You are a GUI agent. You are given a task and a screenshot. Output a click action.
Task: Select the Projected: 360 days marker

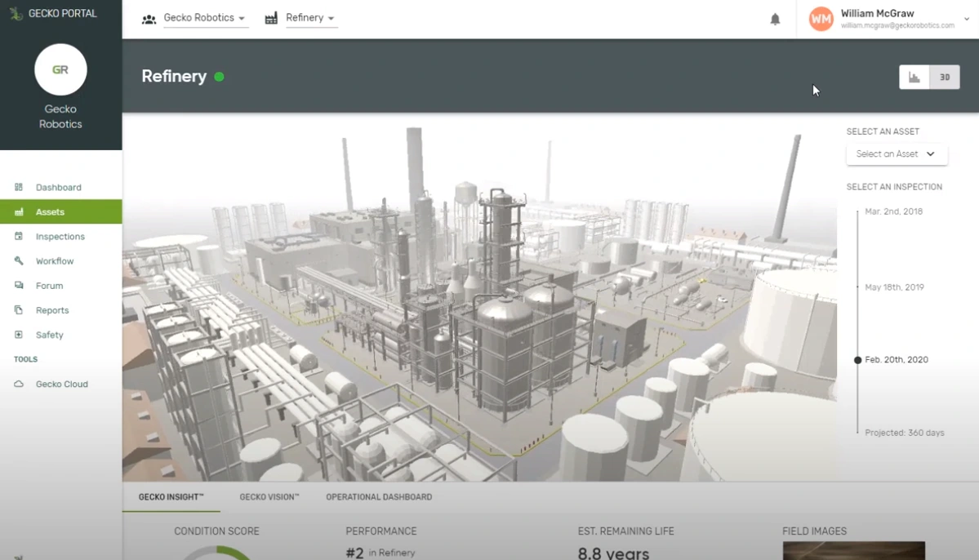[x=904, y=433]
